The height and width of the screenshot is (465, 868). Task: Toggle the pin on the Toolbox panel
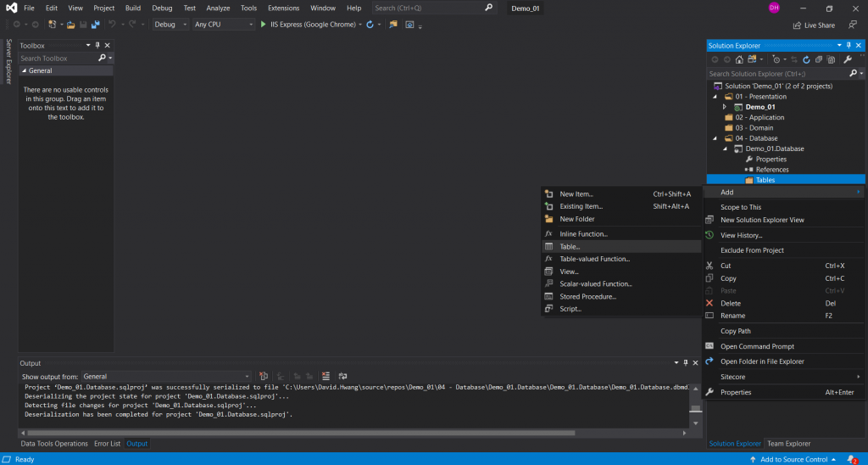click(x=97, y=45)
